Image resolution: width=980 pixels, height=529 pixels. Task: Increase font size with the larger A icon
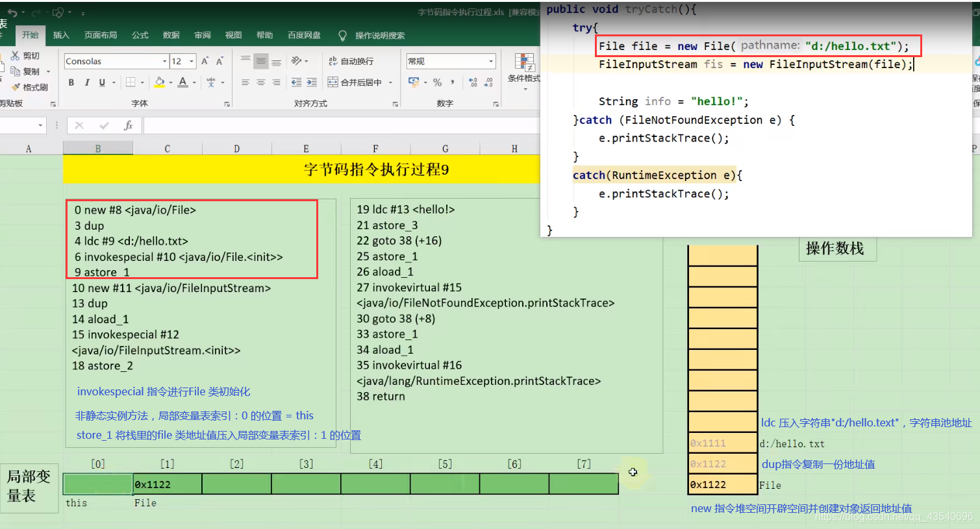click(205, 61)
